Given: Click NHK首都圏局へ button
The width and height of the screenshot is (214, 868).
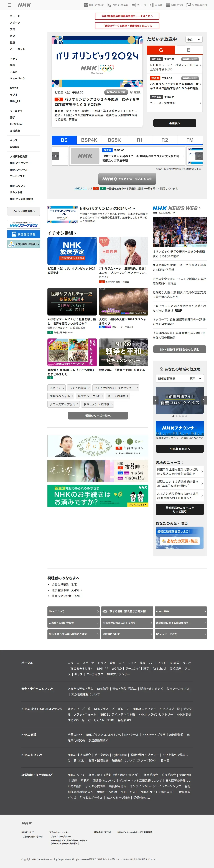Looking at the screenshot, I should pos(180,449).
